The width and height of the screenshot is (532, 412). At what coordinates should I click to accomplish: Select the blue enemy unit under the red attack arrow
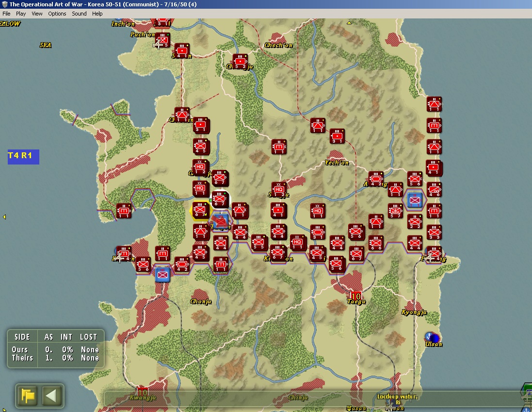tap(221, 222)
